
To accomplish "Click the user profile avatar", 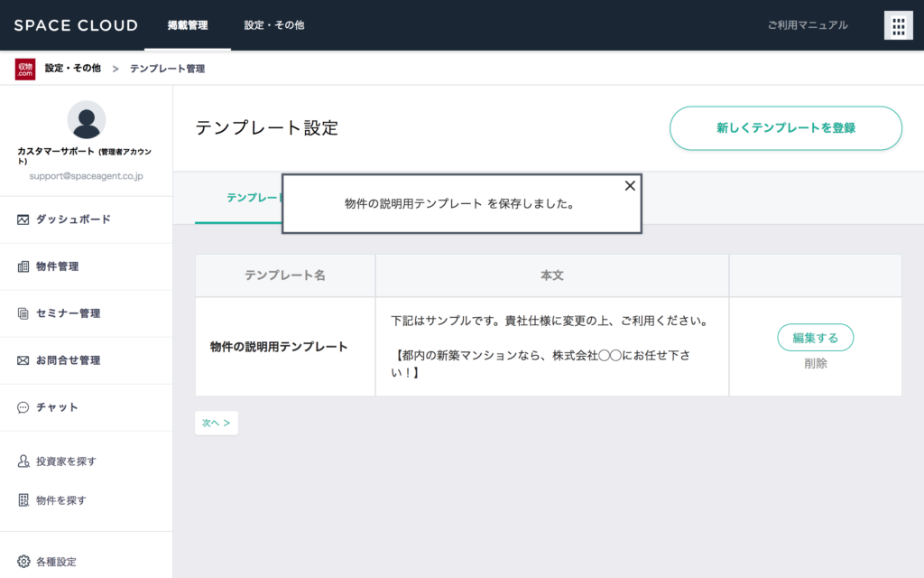I will tap(87, 120).
